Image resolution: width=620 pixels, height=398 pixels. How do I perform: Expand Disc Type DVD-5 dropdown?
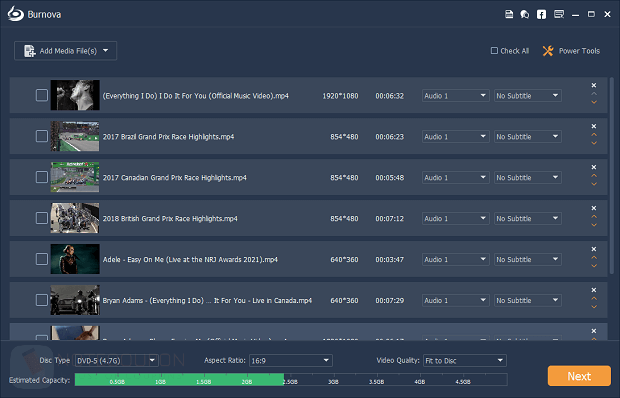coord(117,360)
